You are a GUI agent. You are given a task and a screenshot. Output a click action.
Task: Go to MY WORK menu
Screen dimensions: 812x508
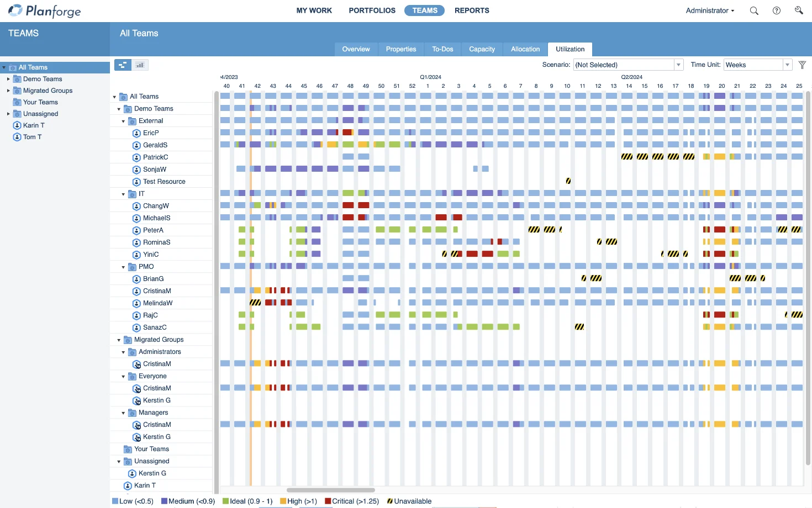[314, 10]
